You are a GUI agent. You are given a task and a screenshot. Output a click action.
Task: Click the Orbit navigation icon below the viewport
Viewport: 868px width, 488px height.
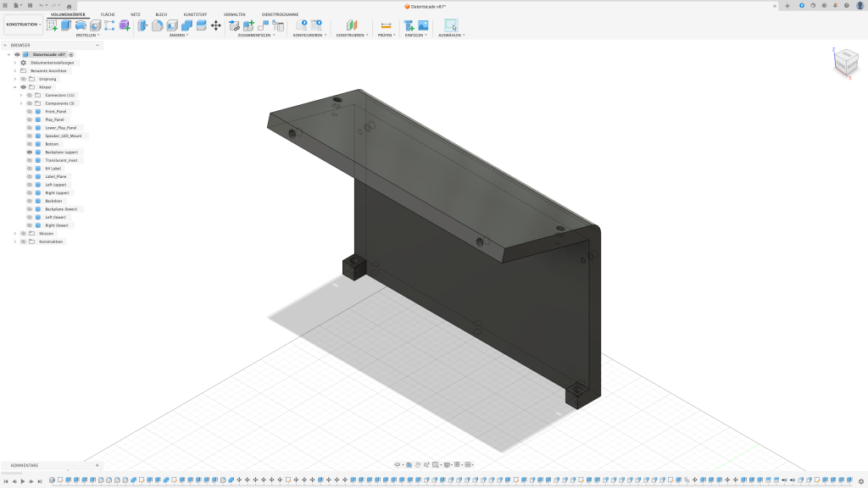[x=397, y=464]
